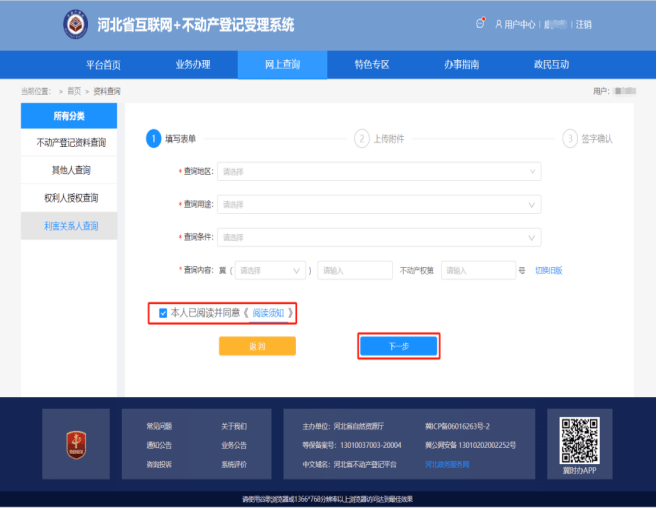Select step 3 circle 签字确认

tap(570, 139)
